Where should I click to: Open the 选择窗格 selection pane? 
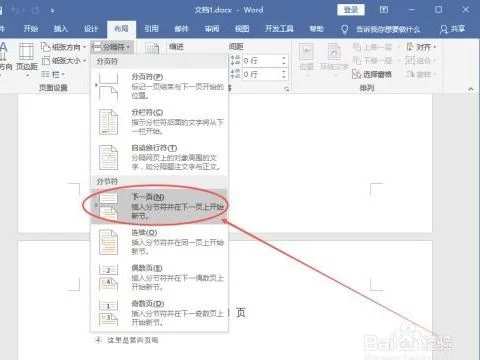tap(372, 74)
